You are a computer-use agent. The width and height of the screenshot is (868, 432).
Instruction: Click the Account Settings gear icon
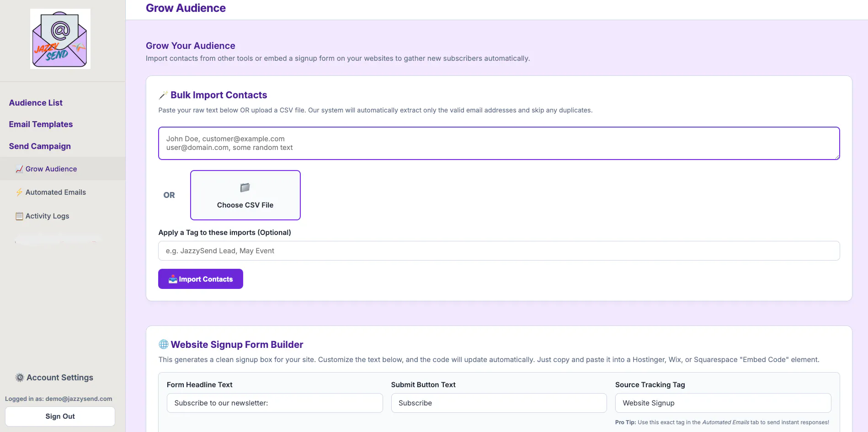20,378
